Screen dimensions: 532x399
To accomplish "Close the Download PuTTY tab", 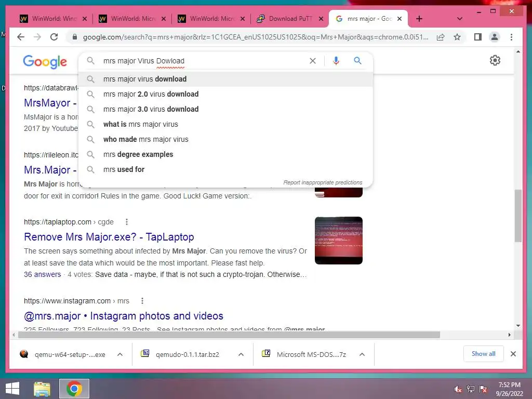I will tap(321, 19).
